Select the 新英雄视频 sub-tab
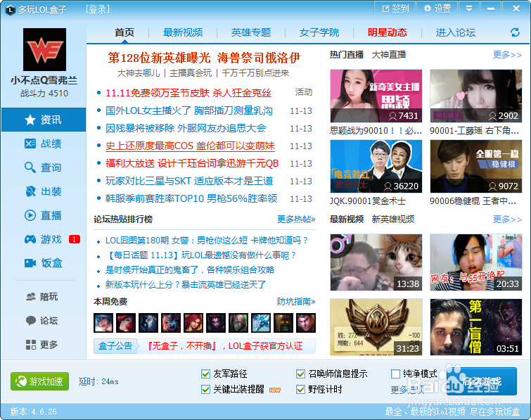The image size is (531, 420). click(x=393, y=219)
